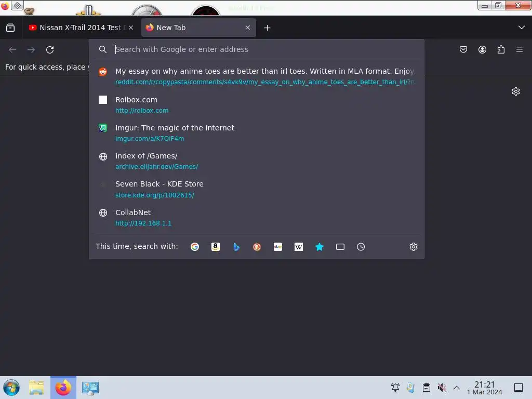Open Imgur: The magic of the Internet

tap(257, 133)
